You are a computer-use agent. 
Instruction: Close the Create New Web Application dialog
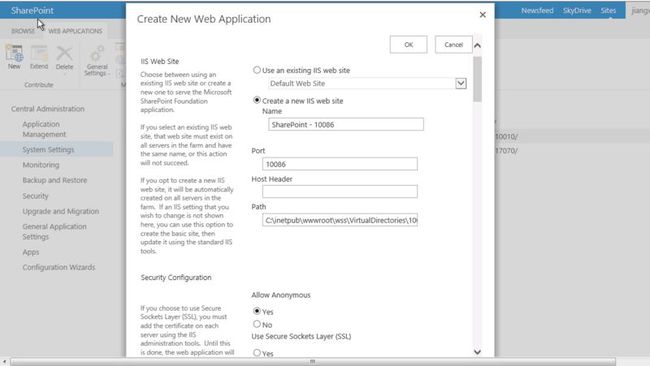(x=483, y=15)
